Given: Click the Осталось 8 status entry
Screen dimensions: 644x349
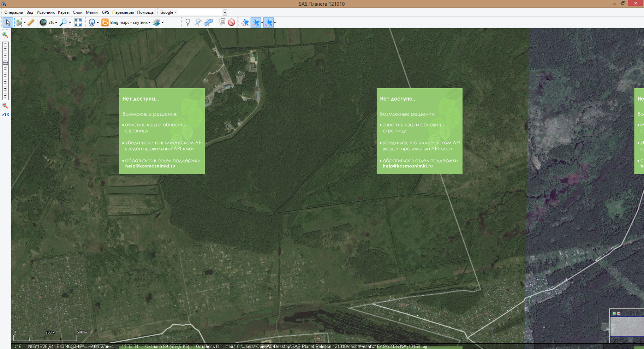Looking at the screenshot, I should click(207, 347).
